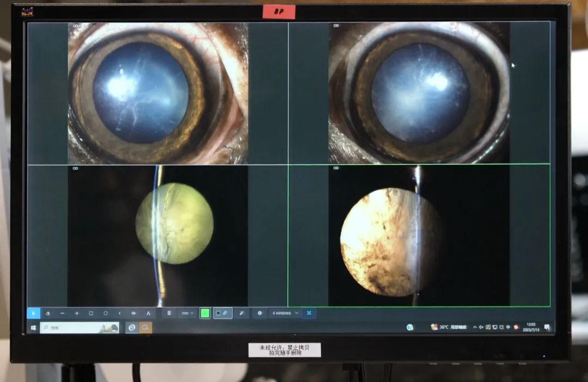Select the bottom-left green slit-lamp image
This screenshot has width=588, height=382.
[x=157, y=236]
